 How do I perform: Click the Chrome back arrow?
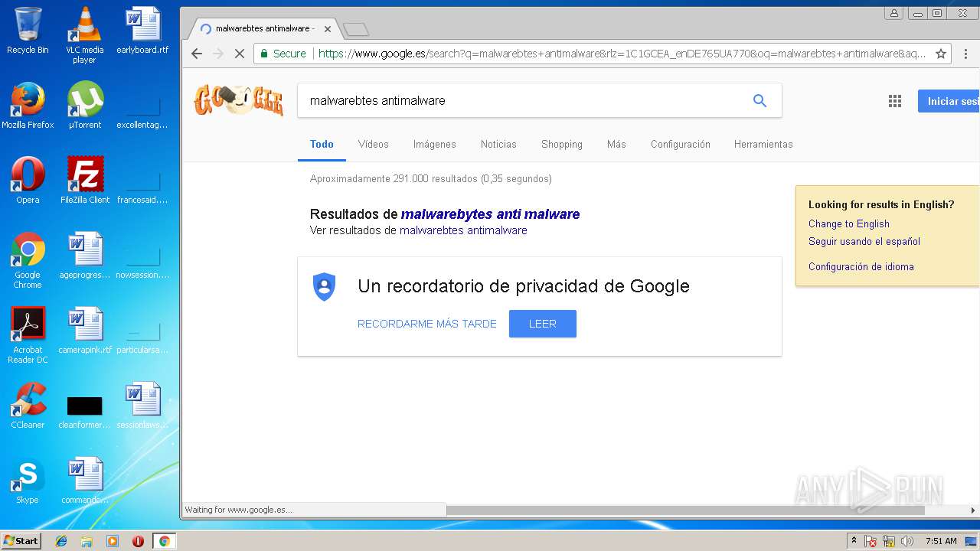coord(197,54)
